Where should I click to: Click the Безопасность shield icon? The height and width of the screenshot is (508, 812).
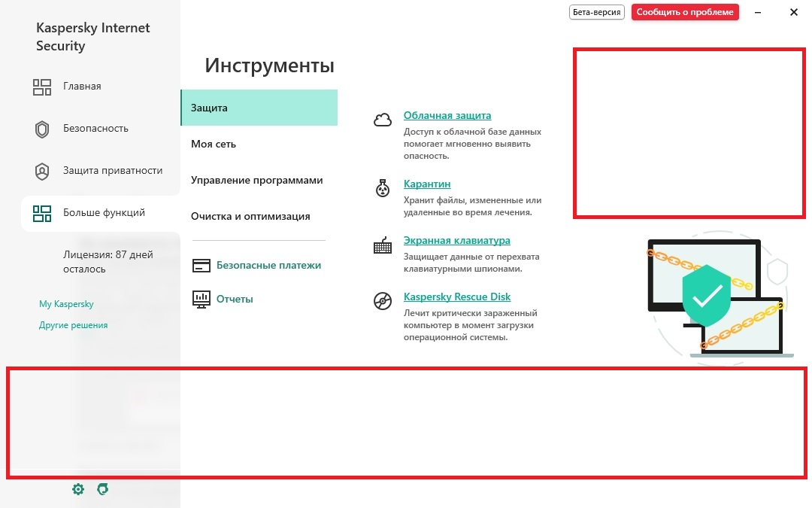[x=42, y=129]
